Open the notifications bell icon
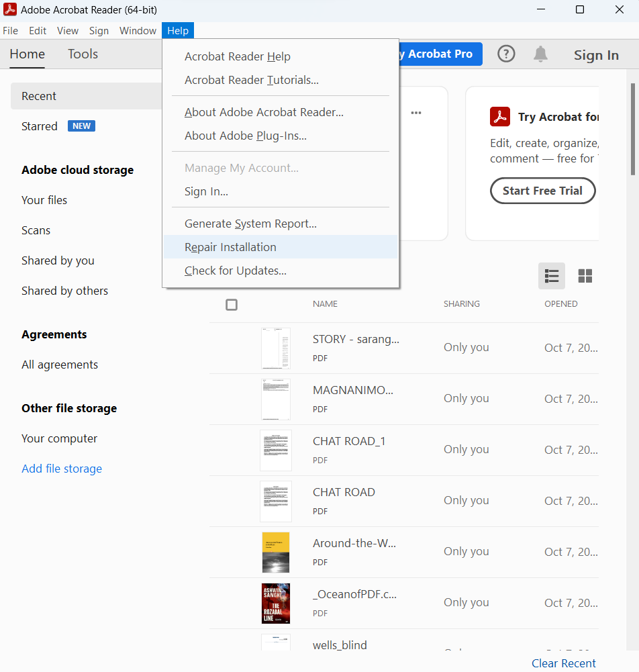 pos(540,54)
